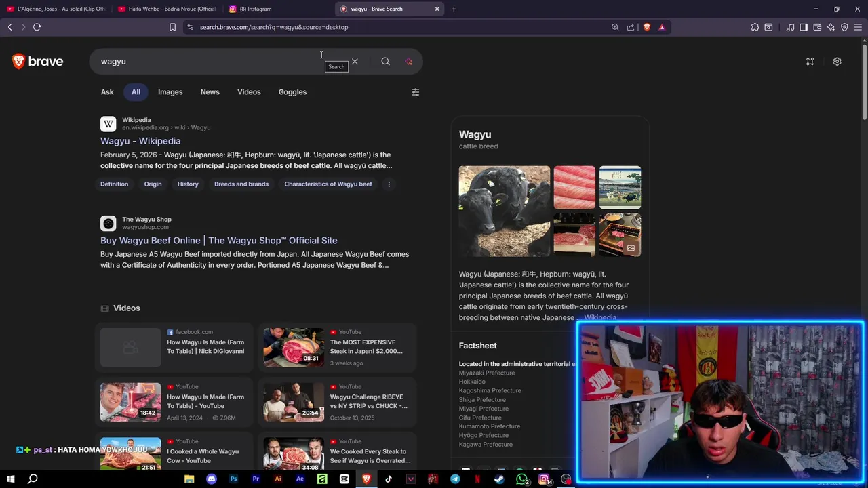Jump to Wikipedia History section chip
868x488 pixels.
pyautogui.click(x=188, y=184)
